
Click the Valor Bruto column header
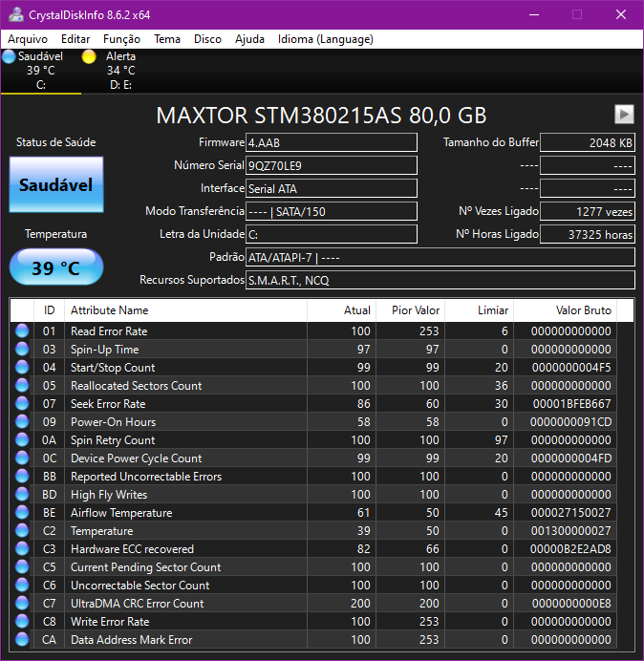(565, 310)
